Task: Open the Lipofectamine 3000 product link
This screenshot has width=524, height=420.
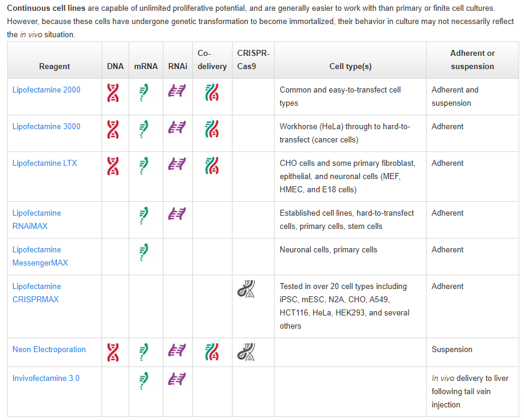Action: tap(46, 127)
